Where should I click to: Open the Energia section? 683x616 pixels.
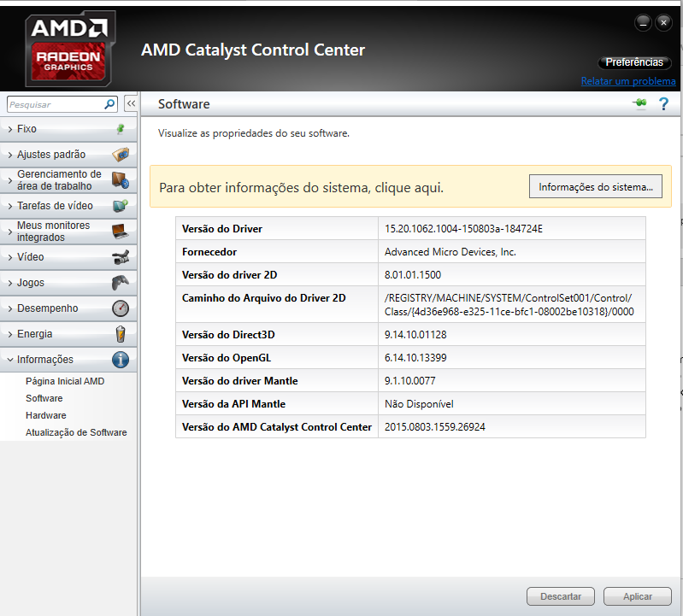(x=68, y=334)
